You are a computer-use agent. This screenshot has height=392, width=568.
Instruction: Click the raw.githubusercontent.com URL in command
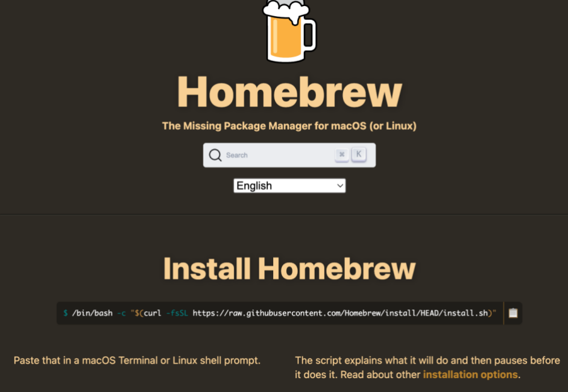click(340, 313)
